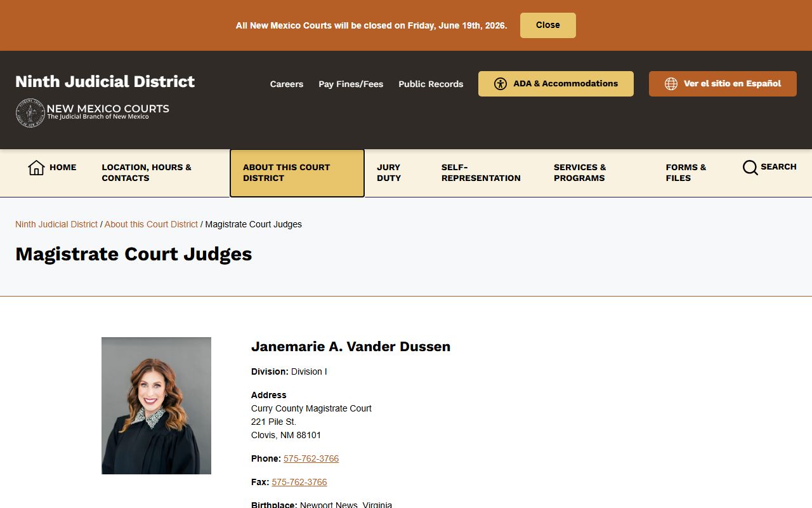Open Services & Programs menu
Viewport: 812px width, 508px height.
[580, 173]
